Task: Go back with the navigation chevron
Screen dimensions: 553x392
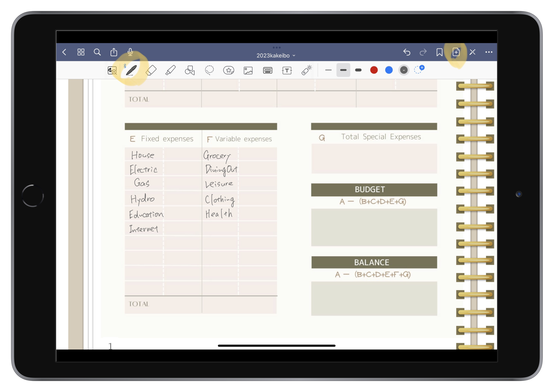Action: click(x=65, y=52)
